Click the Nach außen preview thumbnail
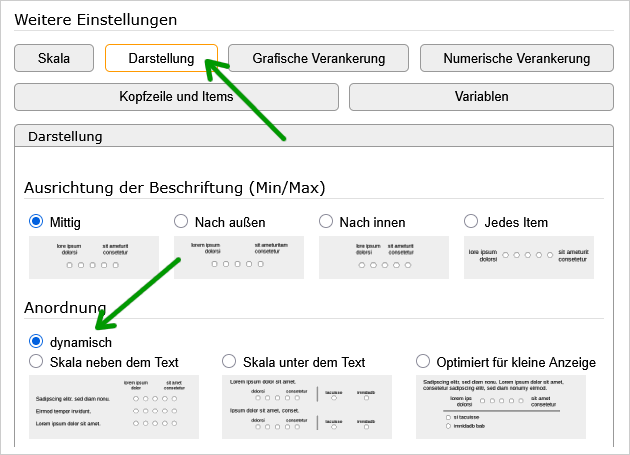The width and height of the screenshot is (630, 455). 239,257
